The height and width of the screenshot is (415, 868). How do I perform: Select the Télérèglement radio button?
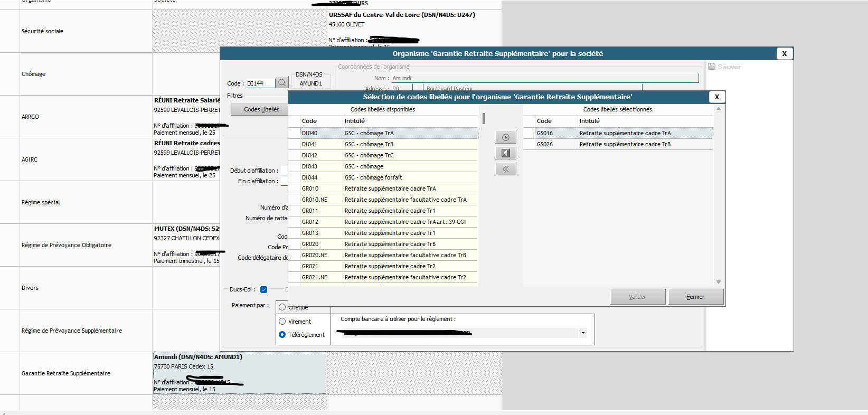pos(282,334)
